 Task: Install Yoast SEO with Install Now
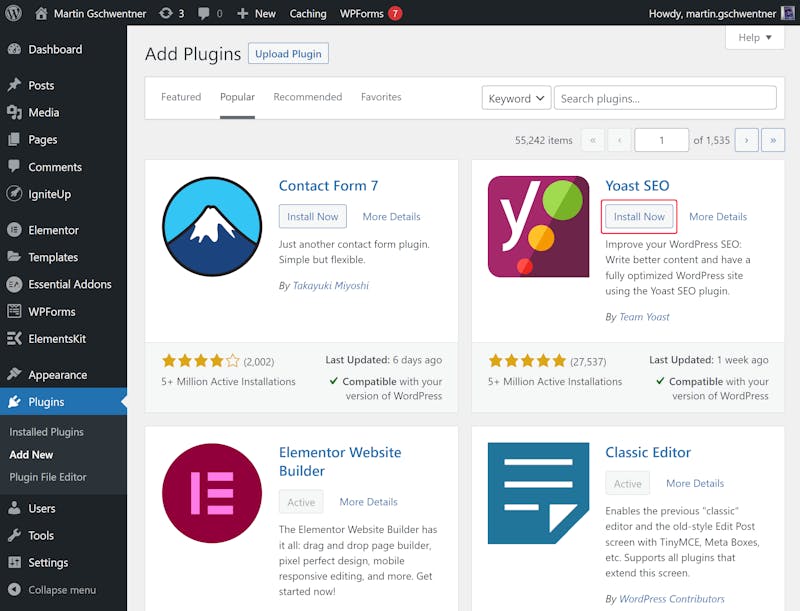(x=639, y=216)
